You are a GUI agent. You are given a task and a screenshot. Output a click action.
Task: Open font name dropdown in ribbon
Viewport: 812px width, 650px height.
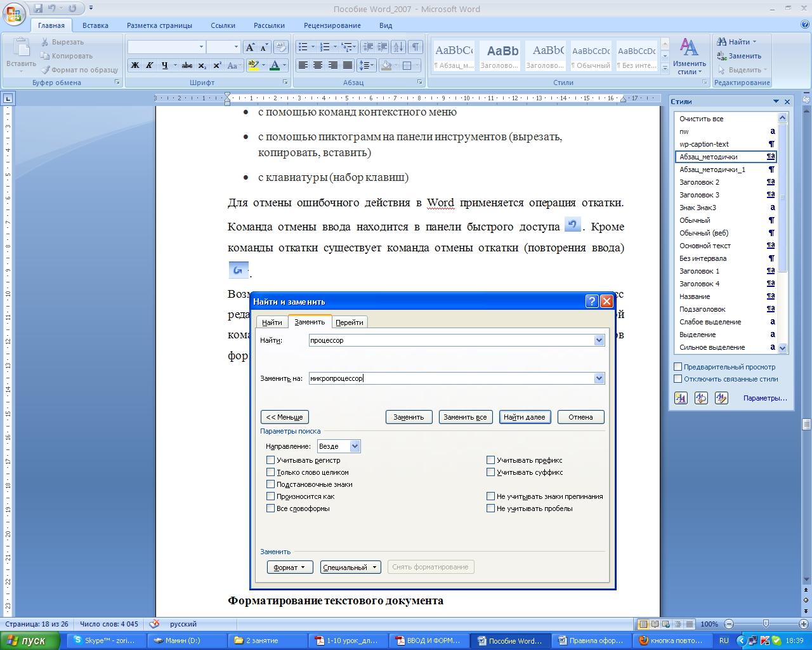(202, 47)
